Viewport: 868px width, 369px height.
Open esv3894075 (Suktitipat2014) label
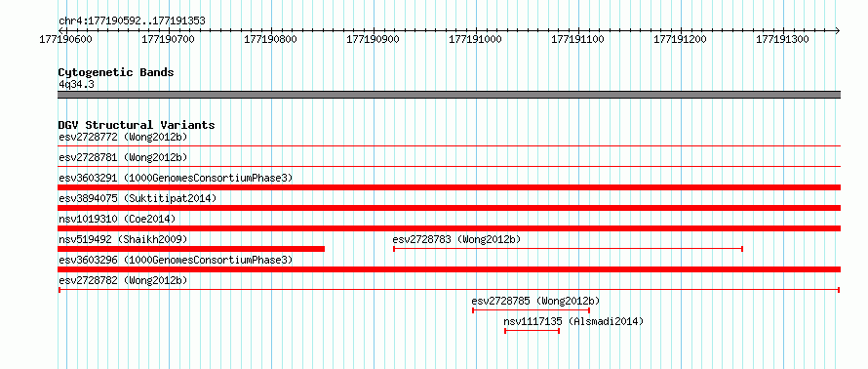pyautogui.click(x=138, y=198)
